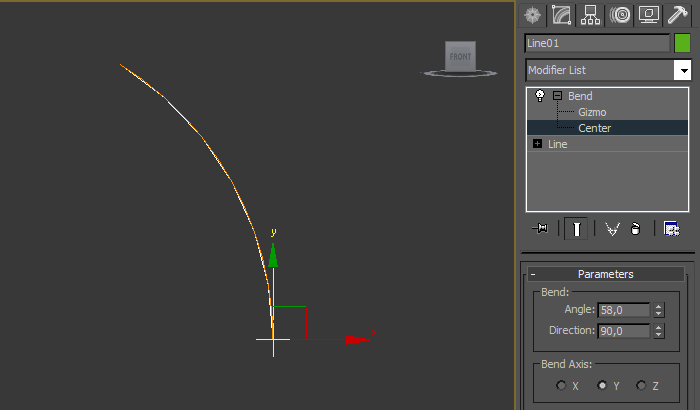Switch to the Motion panel tab
This screenshot has width=700, height=410.
[620, 15]
